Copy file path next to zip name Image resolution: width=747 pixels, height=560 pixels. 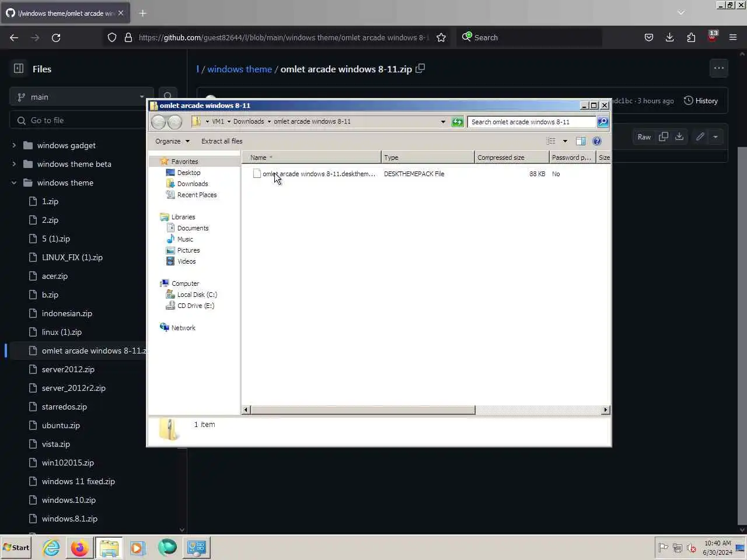[x=420, y=68]
